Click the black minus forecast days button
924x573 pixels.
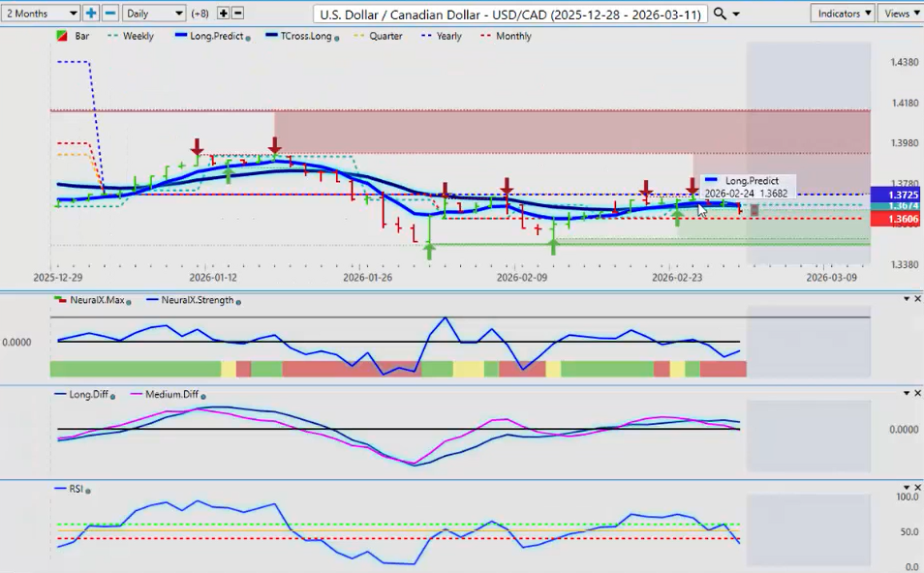click(x=238, y=14)
